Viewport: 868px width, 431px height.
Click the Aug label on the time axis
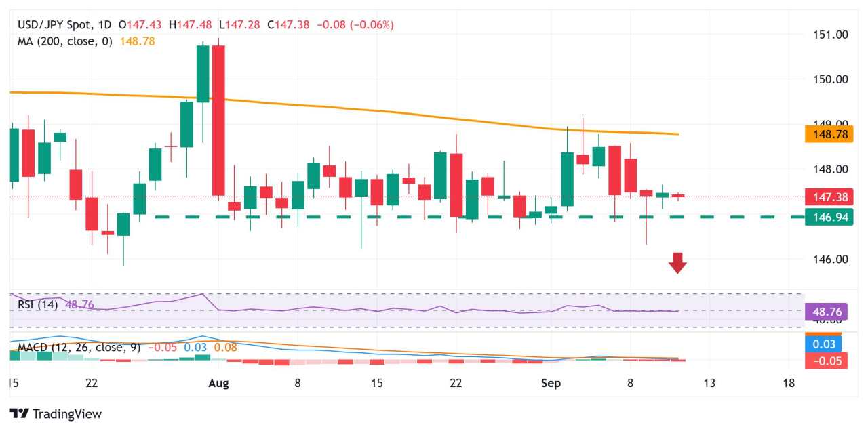pos(219,384)
